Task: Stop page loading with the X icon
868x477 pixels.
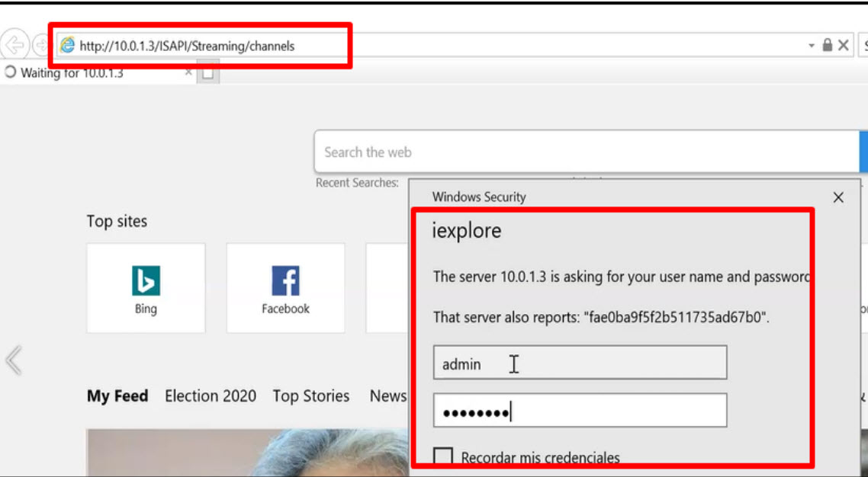Action: [844, 46]
